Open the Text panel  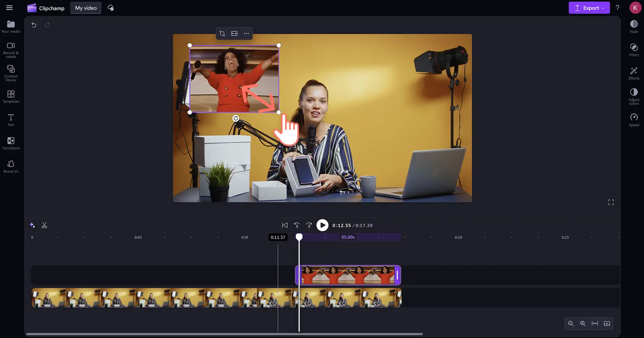(x=11, y=120)
